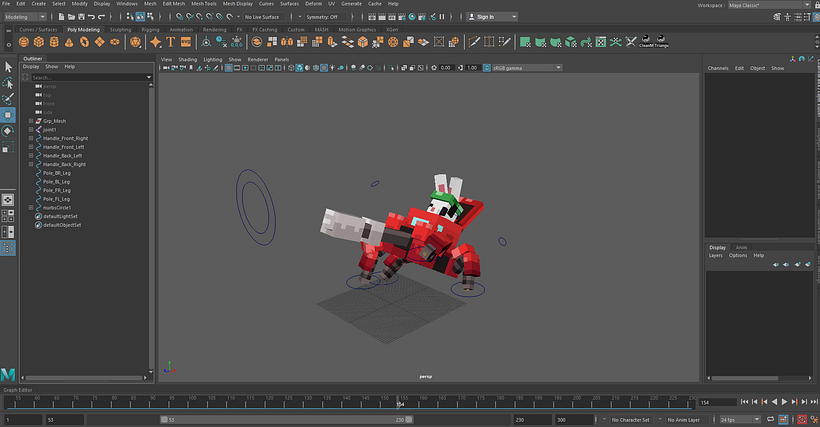Toggle the view transform sRGB icon

[486, 68]
